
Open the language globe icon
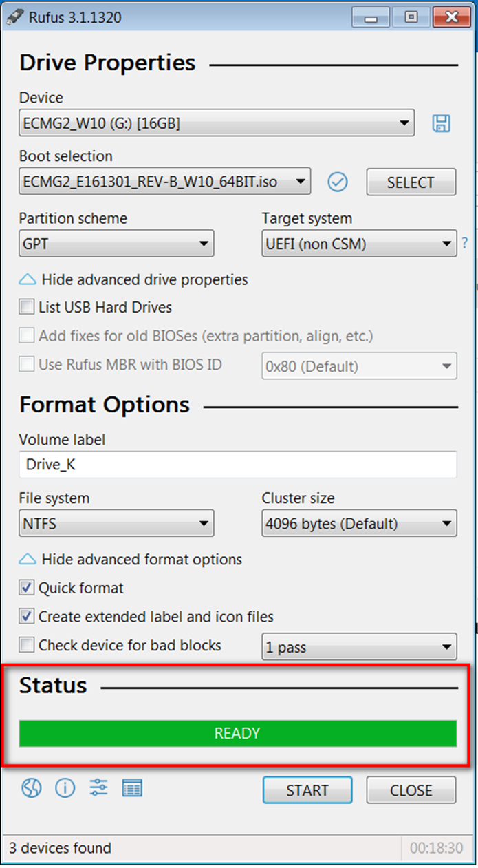pyautogui.click(x=32, y=788)
